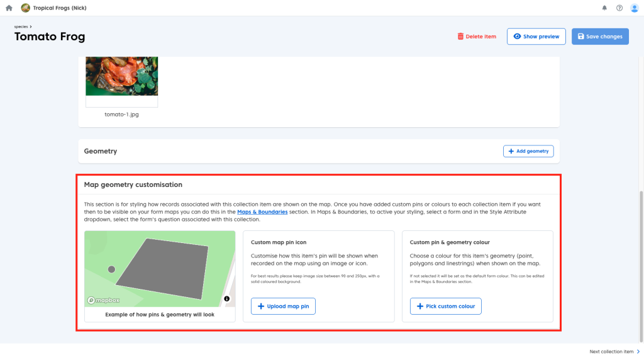The height and width of the screenshot is (360, 644).
Task: Click the Tropical Frogs project logo
Action: 25,8
